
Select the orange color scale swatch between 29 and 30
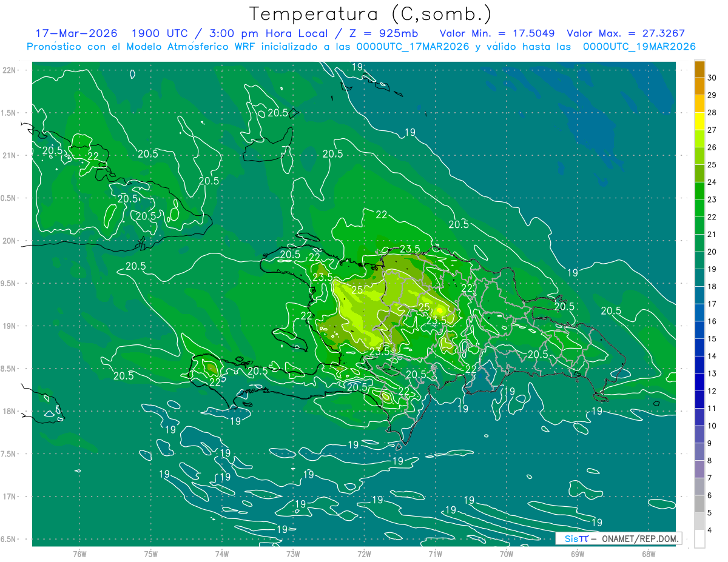click(699, 86)
